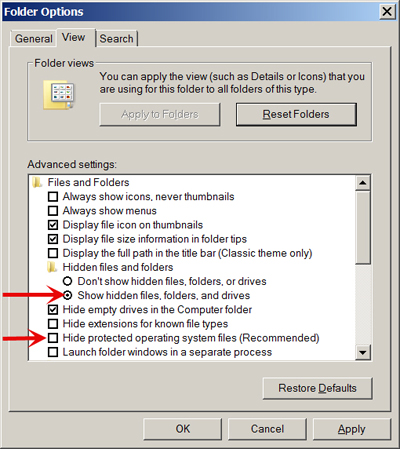Viewport: 400px width, 449px height.
Task: Click Restore Defaults button
Action: point(317,388)
